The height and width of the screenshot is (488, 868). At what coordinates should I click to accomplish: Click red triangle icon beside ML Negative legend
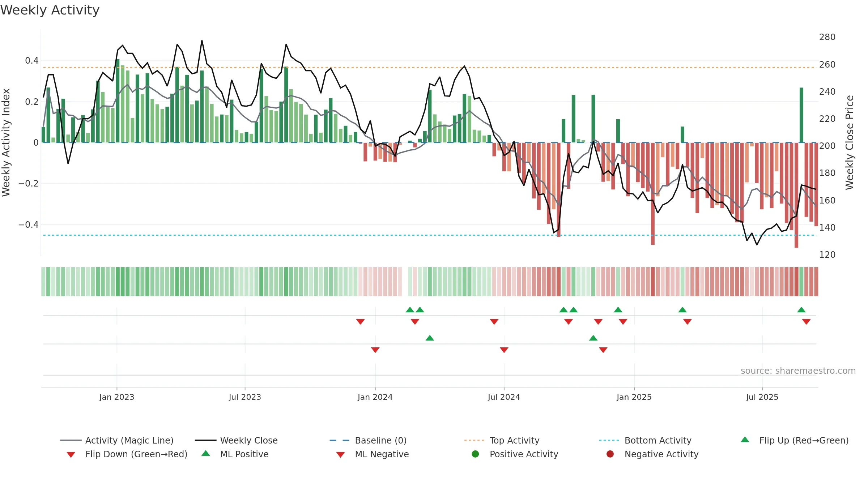point(340,455)
